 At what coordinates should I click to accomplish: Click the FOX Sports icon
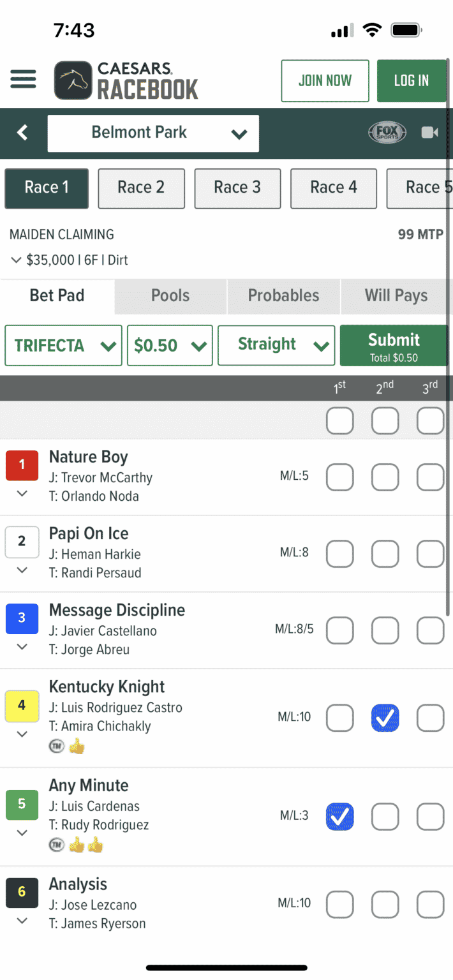pos(387,132)
